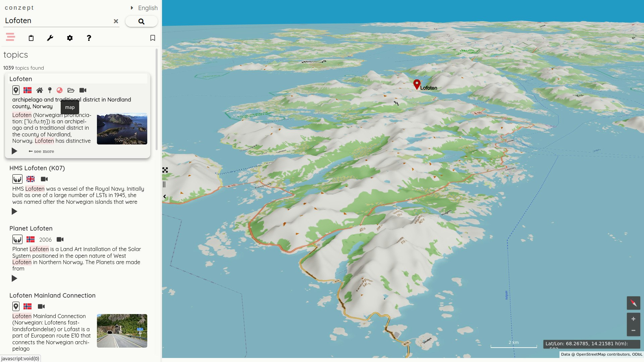The width and height of the screenshot is (644, 362).
Task: Click the video icon under Planet Lofoten
Action: 60,239
